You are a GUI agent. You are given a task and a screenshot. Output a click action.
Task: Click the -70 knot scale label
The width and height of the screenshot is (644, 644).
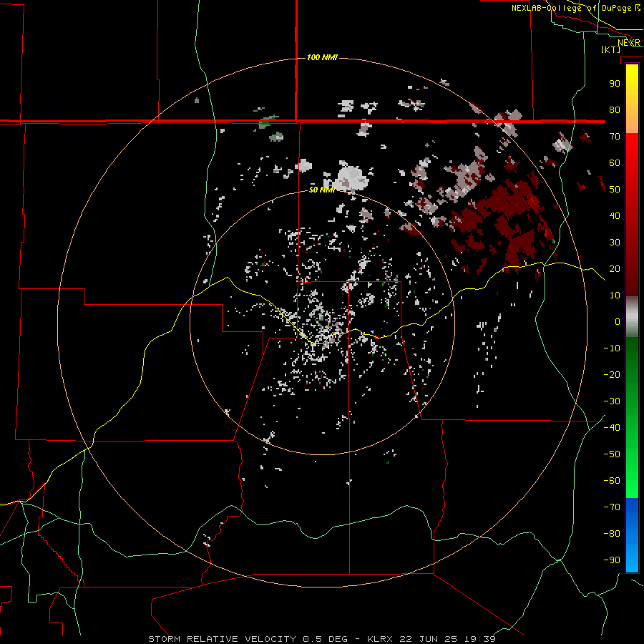coord(612,507)
